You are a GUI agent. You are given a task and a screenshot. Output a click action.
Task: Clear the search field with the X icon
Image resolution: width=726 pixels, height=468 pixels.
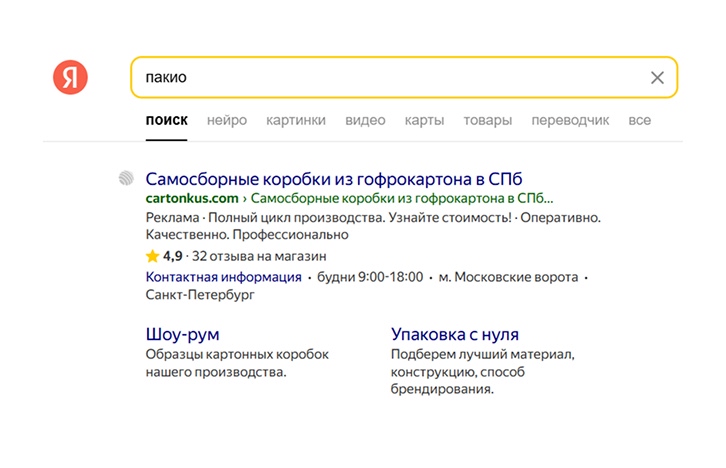tap(657, 78)
